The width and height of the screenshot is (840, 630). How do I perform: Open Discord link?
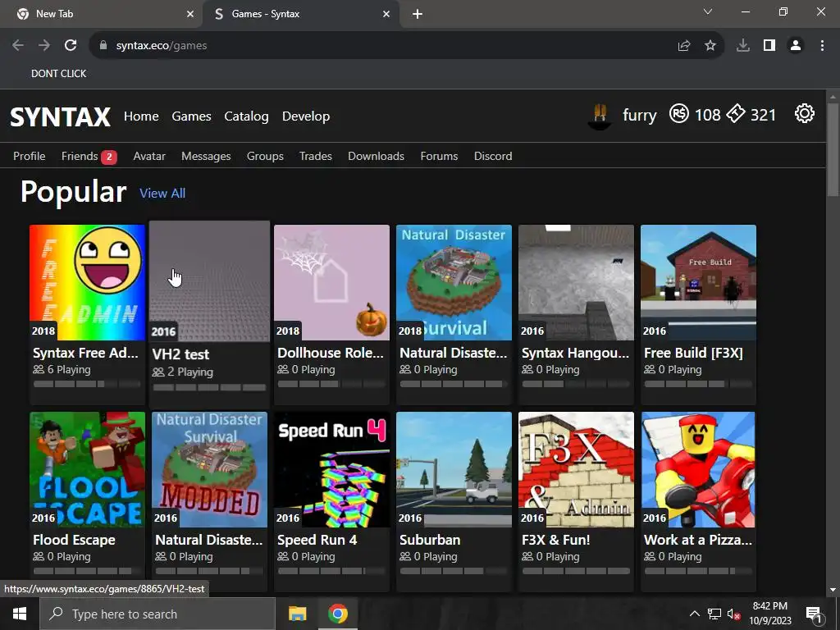[493, 156]
